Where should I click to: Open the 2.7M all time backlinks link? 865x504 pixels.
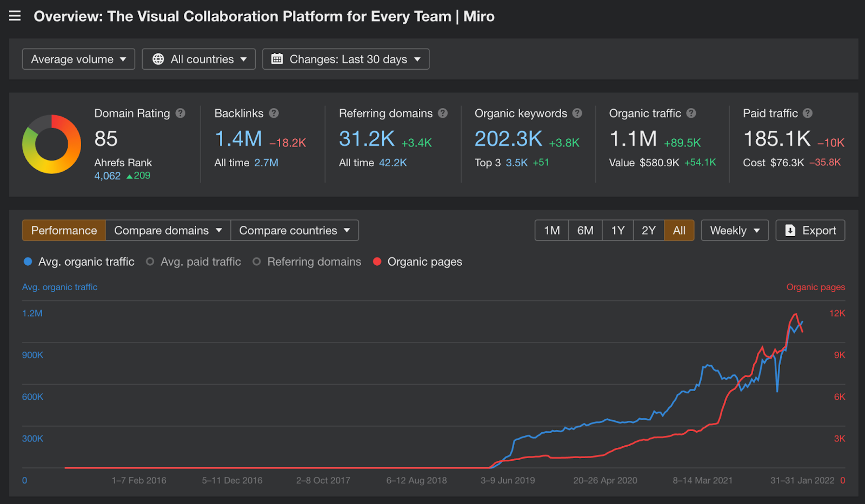point(267,163)
